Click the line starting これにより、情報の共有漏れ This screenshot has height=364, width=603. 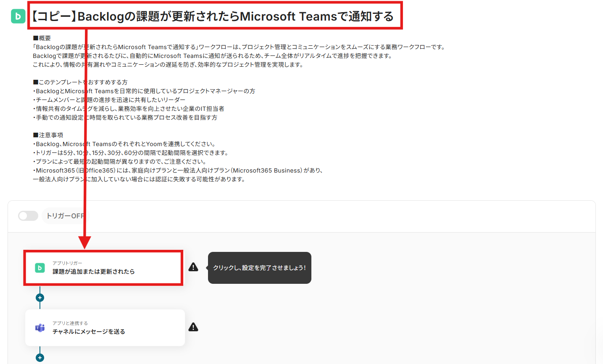point(168,65)
